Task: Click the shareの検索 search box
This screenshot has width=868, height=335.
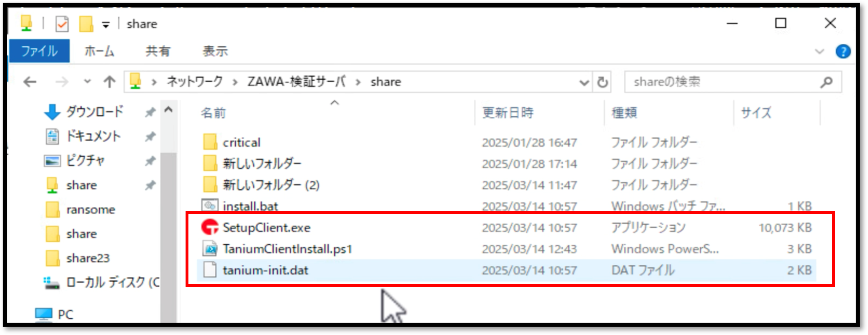Action: tap(733, 82)
